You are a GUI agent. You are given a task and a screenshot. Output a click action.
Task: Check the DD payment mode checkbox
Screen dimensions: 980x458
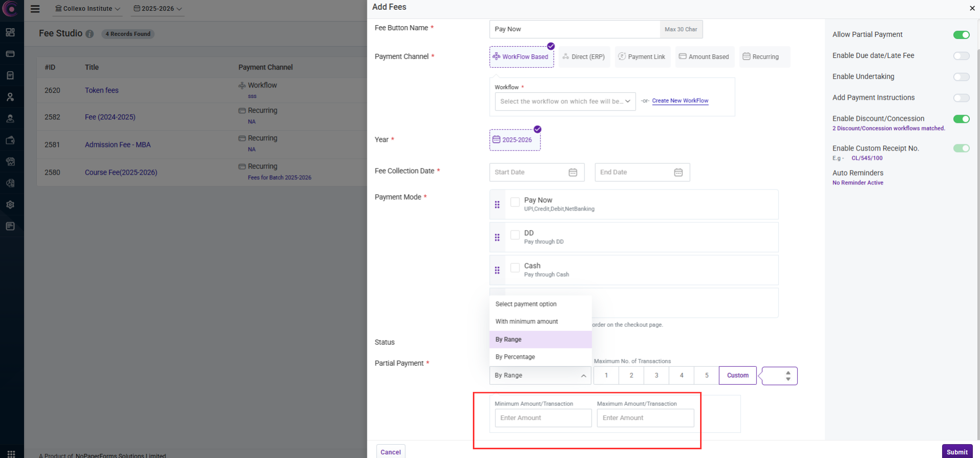(x=515, y=235)
